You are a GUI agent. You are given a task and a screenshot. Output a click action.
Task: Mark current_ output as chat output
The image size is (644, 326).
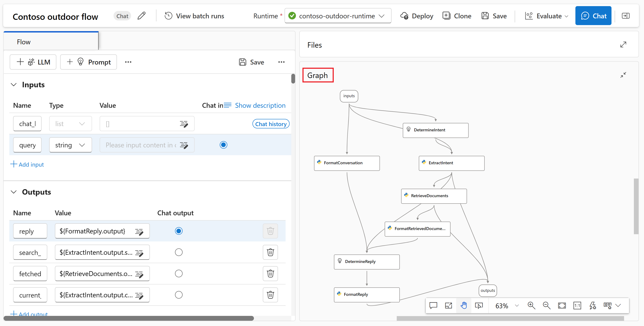[179, 295]
